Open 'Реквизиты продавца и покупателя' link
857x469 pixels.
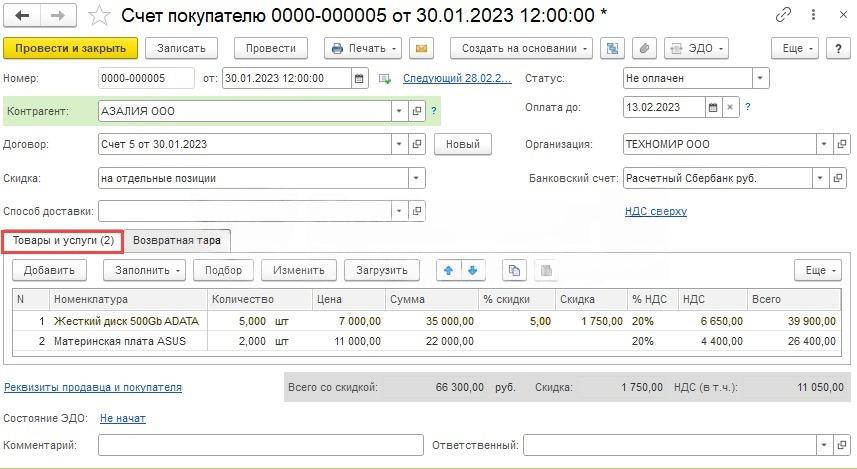[x=93, y=387]
